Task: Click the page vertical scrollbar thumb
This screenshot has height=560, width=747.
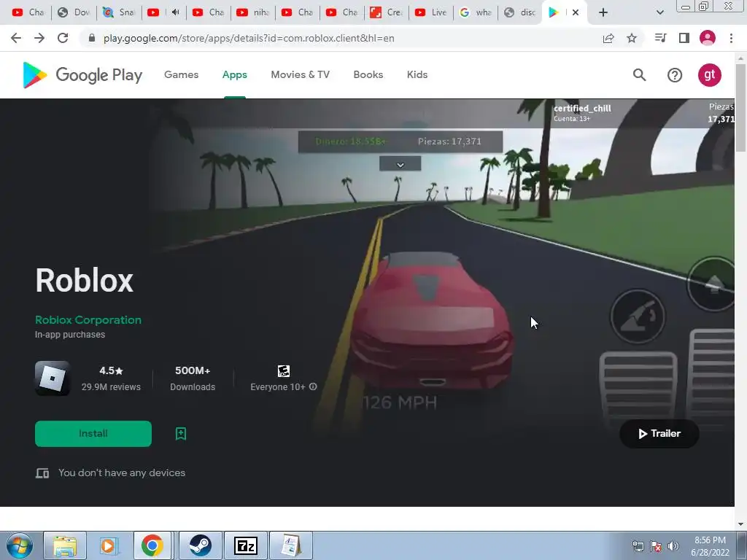Action: (x=740, y=107)
